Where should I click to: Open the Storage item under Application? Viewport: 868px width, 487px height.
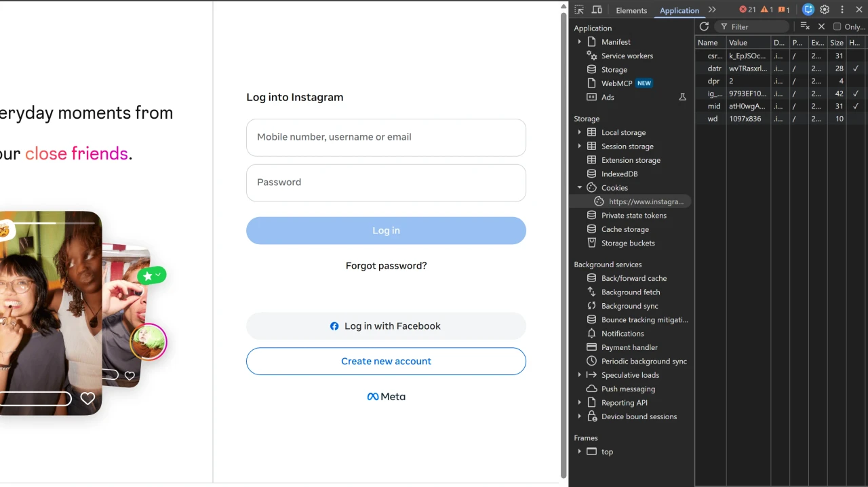(614, 69)
